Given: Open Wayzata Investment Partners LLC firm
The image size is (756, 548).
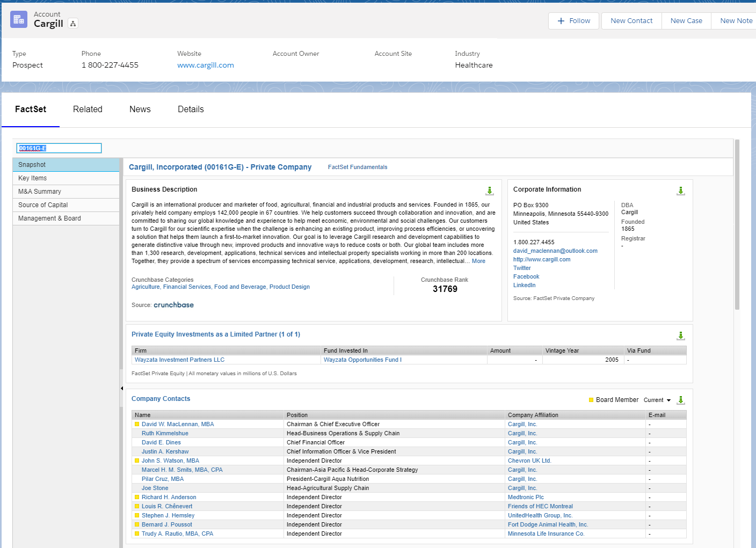Looking at the screenshot, I should pyautogui.click(x=179, y=360).
